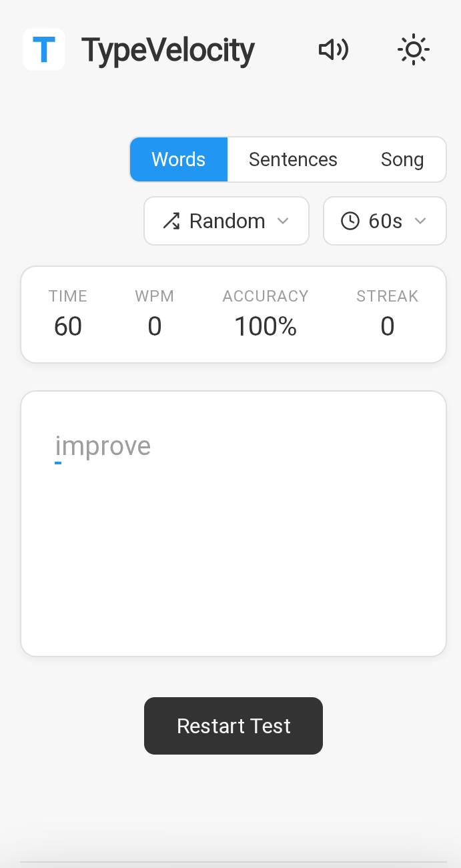Open the Random word mode dropdown
Image resolution: width=461 pixels, height=868 pixels.
(x=226, y=220)
